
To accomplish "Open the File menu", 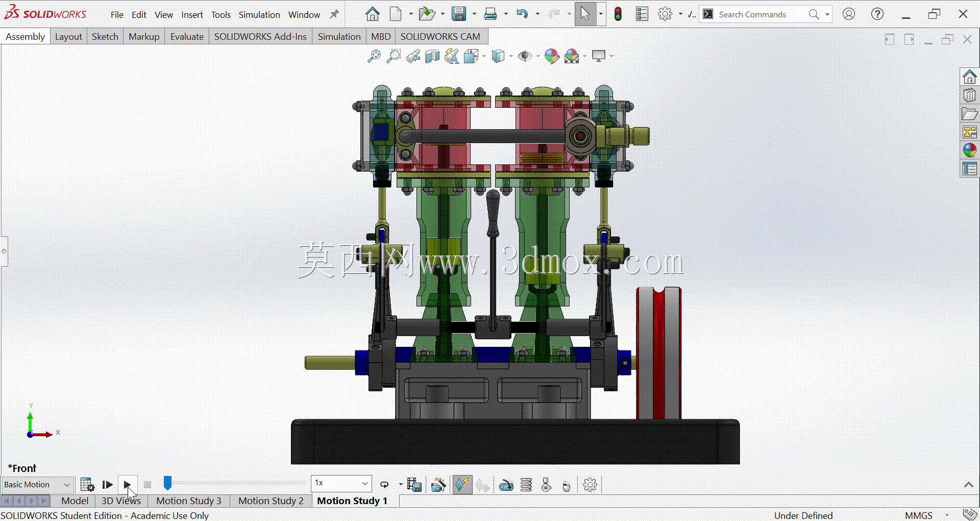I will click(x=117, y=15).
